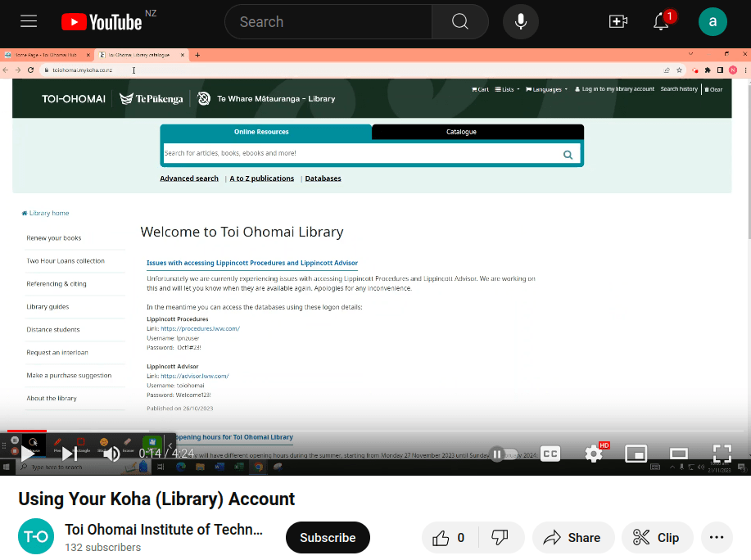The image size is (751, 560).
Task: Enter fullscreen mode
Action: click(x=722, y=454)
